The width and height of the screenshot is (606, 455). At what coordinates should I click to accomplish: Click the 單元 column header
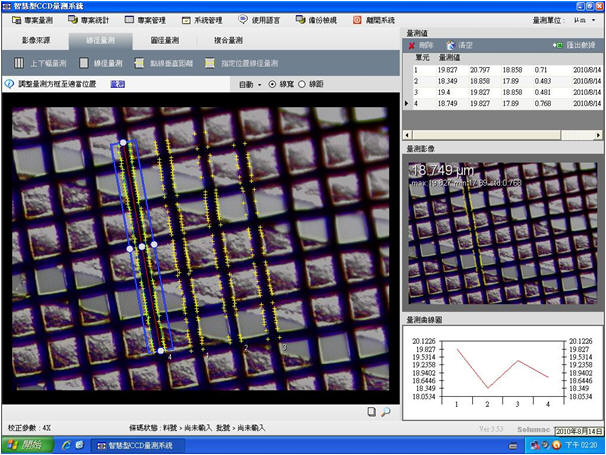(422, 58)
